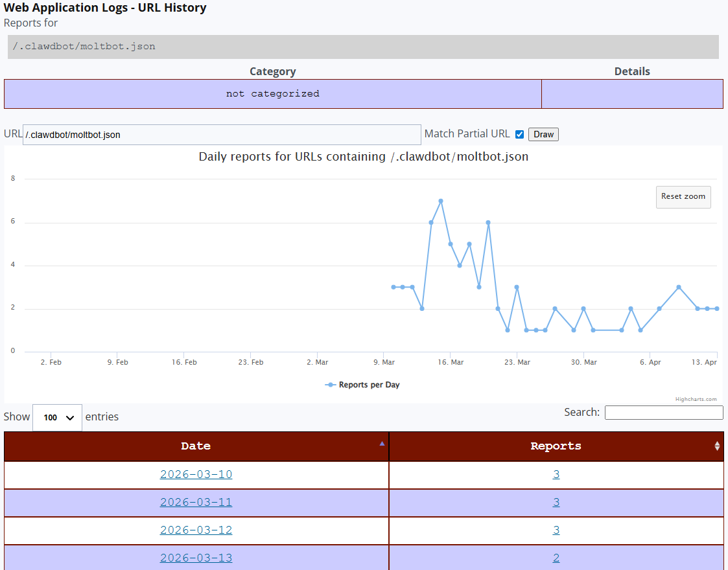Open the Show entries dropdown
The width and height of the screenshot is (728, 570).
[57, 418]
